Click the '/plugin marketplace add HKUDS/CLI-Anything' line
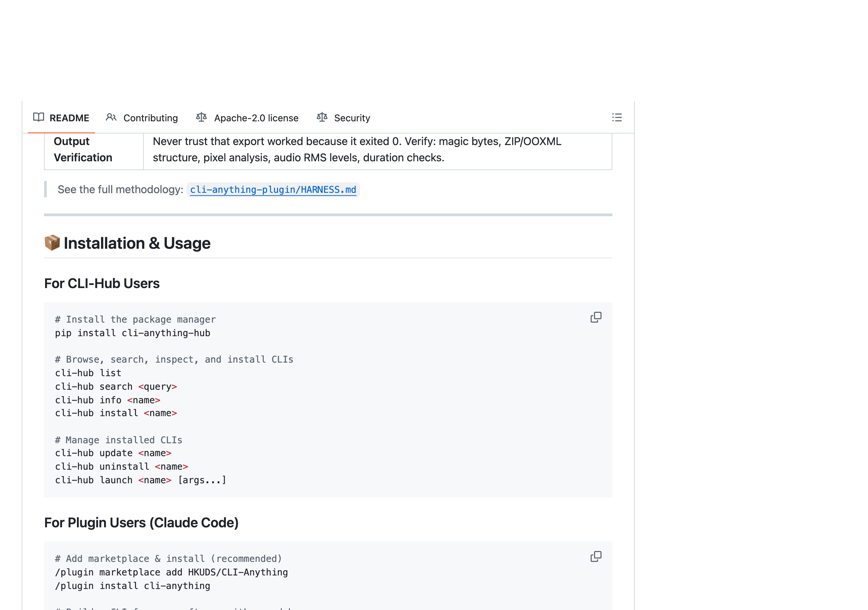The image size is (868, 610). (x=171, y=572)
